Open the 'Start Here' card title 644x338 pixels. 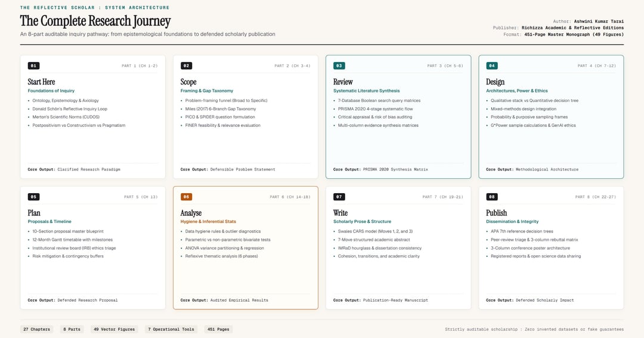point(42,82)
